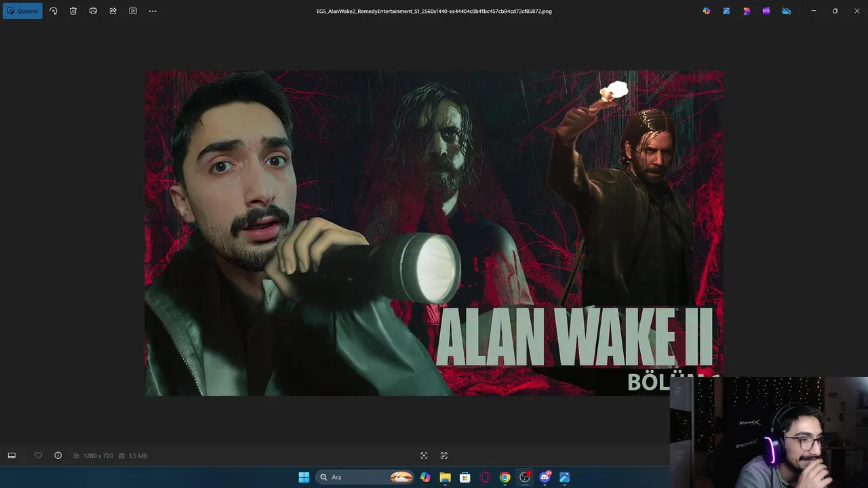Switch to Photos app on the taskbar
The width and height of the screenshot is (868, 488).
pyautogui.click(x=564, y=477)
